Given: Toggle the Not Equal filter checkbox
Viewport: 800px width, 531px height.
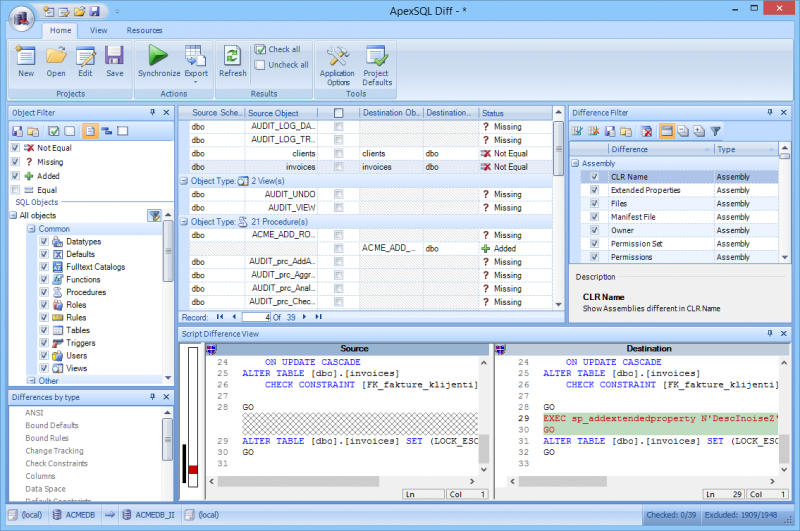Looking at the screenshot, I should pos(15,148).
